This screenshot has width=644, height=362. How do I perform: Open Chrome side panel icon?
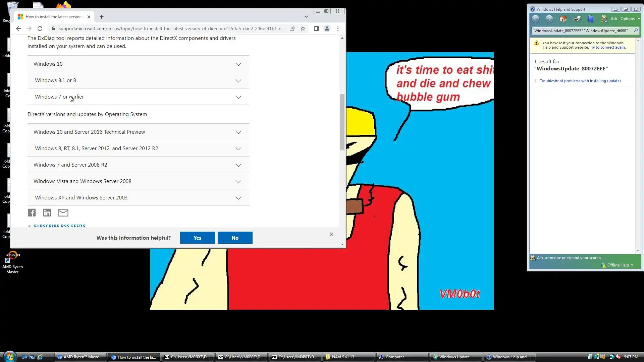pyautogui.click(x=316, y=28)
